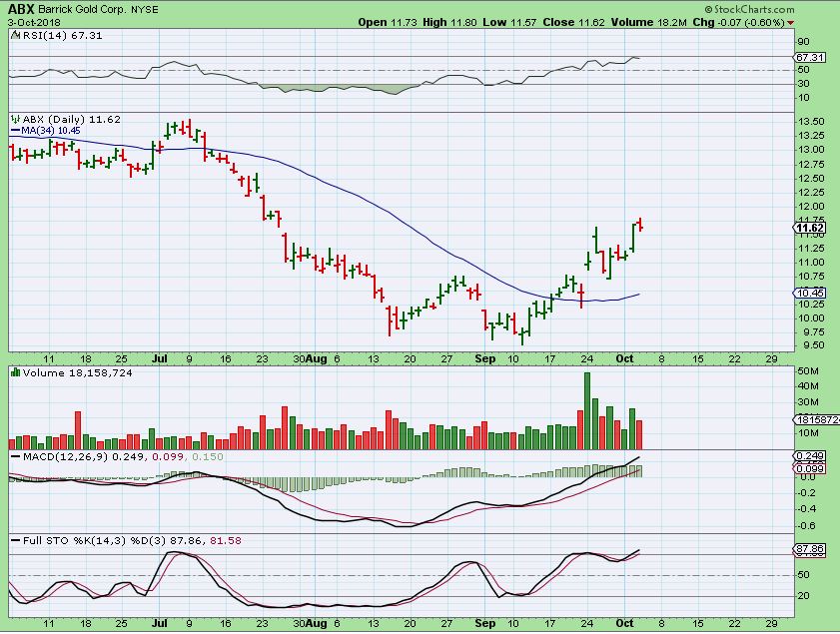The height and width of the screenshot is (634, 840).
Task: Click the MACD legend line marker
Action: click(16, 456)
